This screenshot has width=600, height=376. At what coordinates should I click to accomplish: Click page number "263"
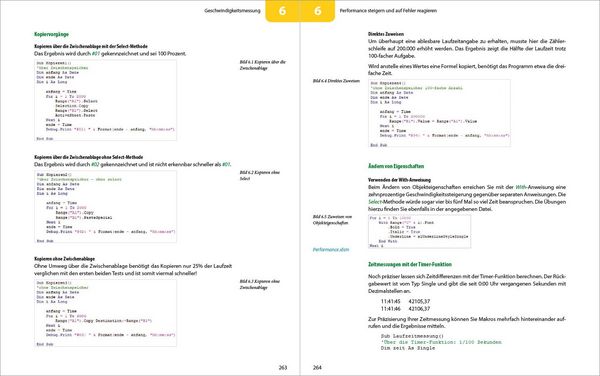(x=283, y=368)
